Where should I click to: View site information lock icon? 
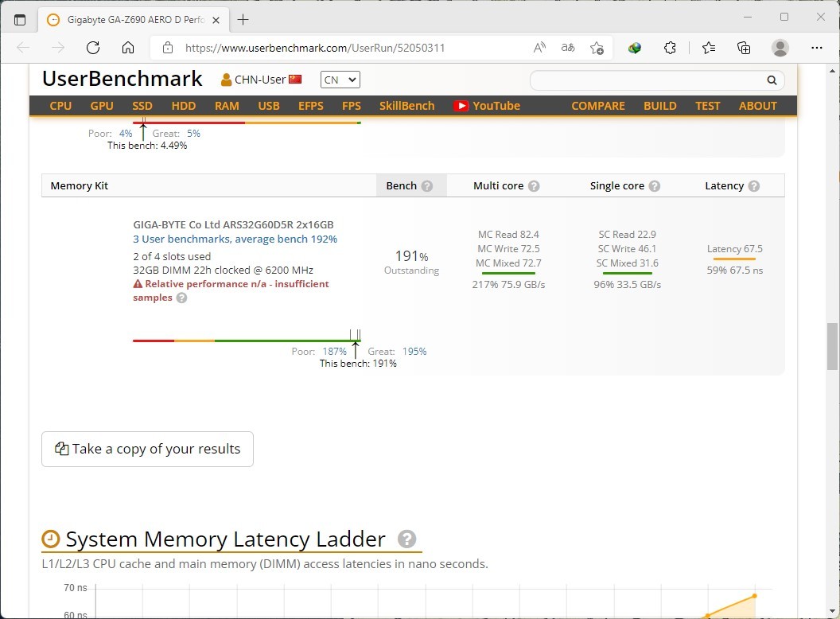point(168,48)
